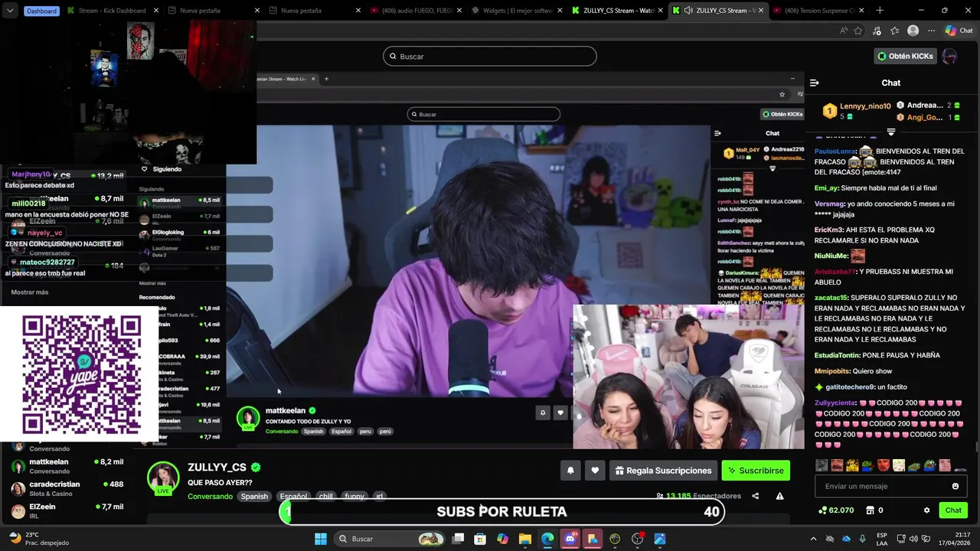980x551 pixels.
Task: Add page to favorites star icon
Action: click(x=858, y=31)
